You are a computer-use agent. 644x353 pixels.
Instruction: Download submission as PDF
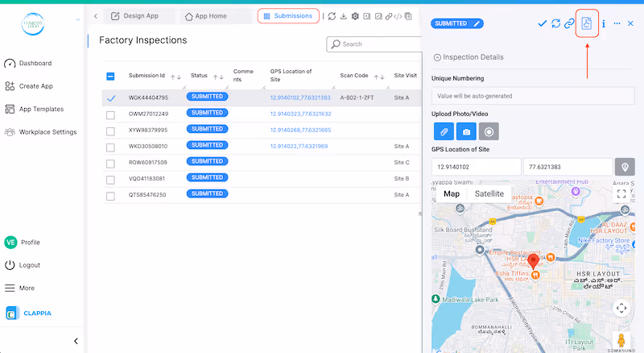pyautogui.click(x=587, y=23)
